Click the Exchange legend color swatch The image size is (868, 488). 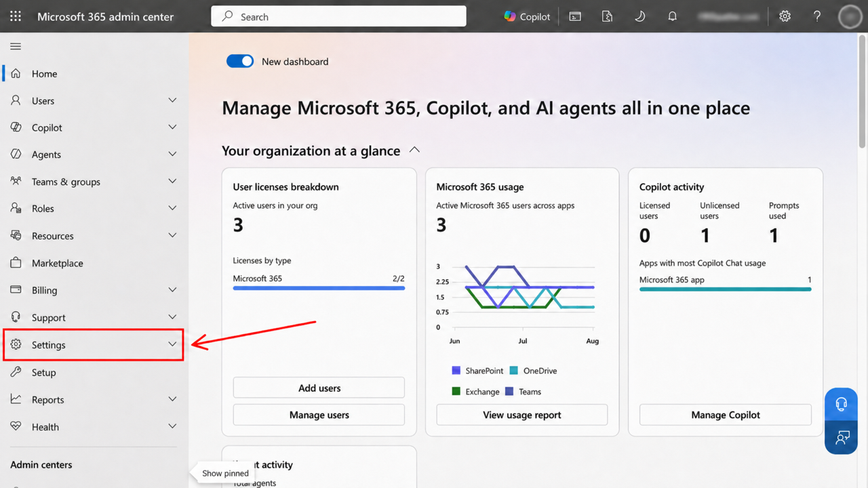pos(456,392)
